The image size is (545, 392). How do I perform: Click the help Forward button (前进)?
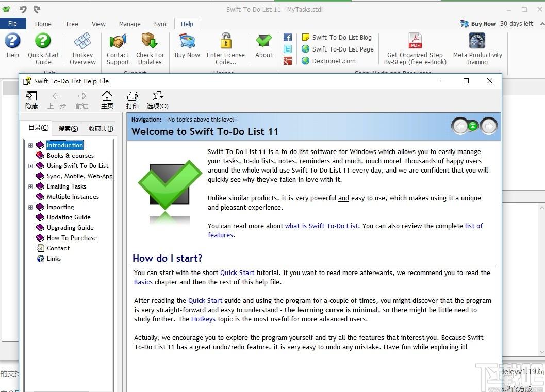tap(82, 100)
